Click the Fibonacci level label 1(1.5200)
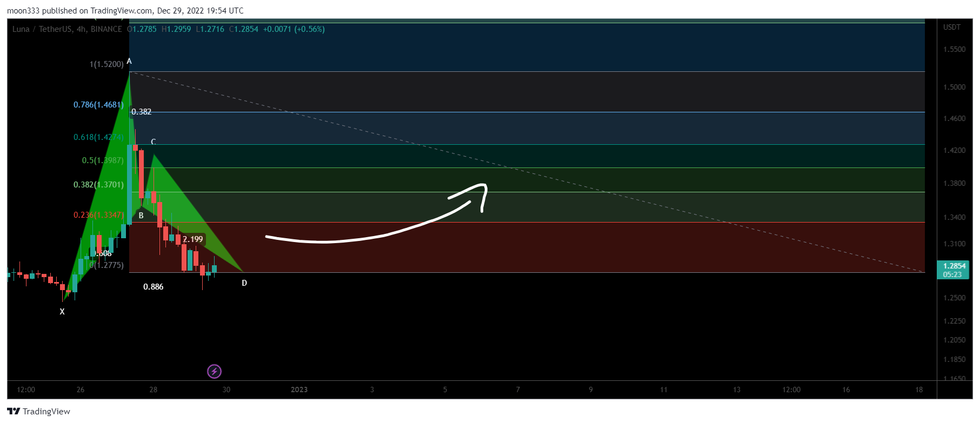Screen dimensions: 980x423 [106, 64]
